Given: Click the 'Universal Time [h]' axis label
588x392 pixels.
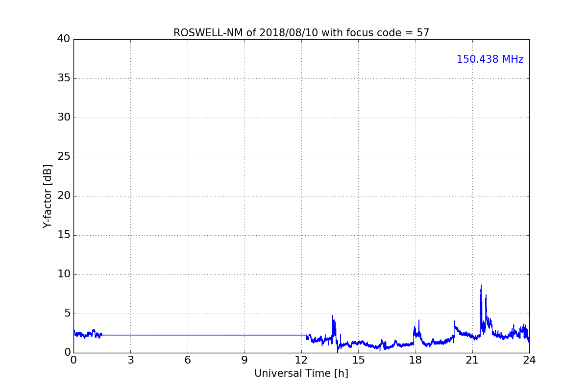Looking at the screenshot, I should pyautogui.click(x=301, y=373).
